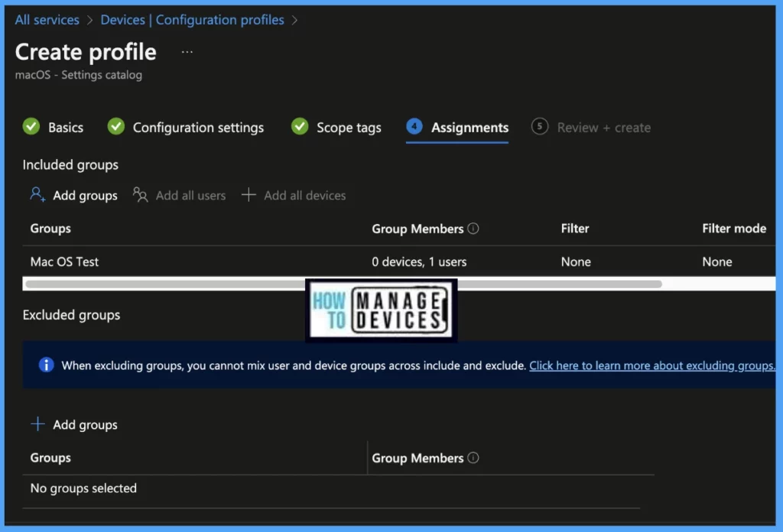Click the included Groups column header

(x=50, y=229)
